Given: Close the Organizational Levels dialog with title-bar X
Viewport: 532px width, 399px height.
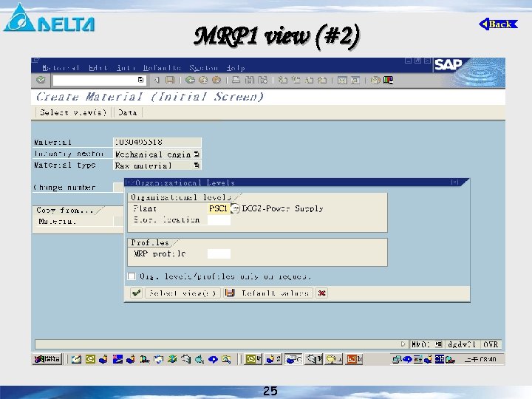Looking at the screenshot, I should [x=454, y=183].
